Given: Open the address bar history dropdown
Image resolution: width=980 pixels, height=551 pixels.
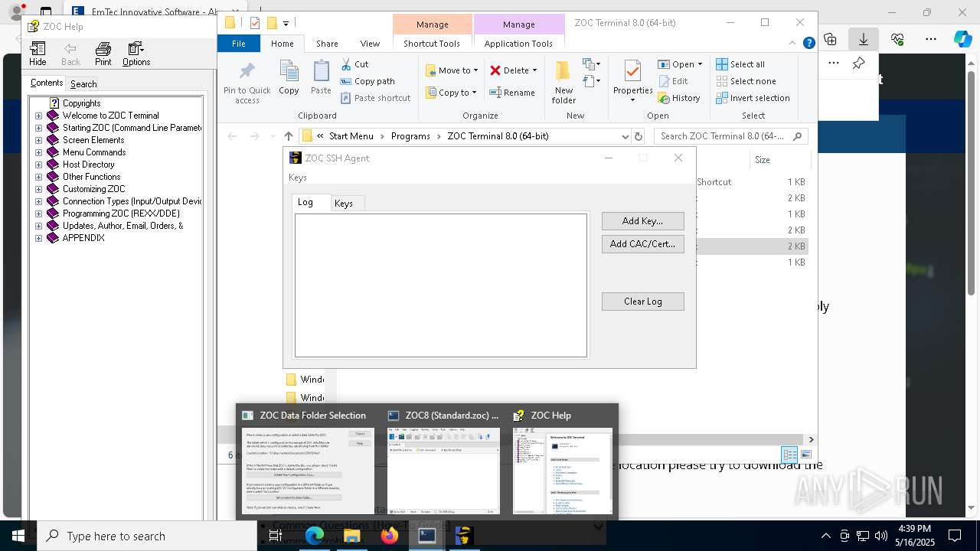Looking at the screenshot, I should point(625,136).
